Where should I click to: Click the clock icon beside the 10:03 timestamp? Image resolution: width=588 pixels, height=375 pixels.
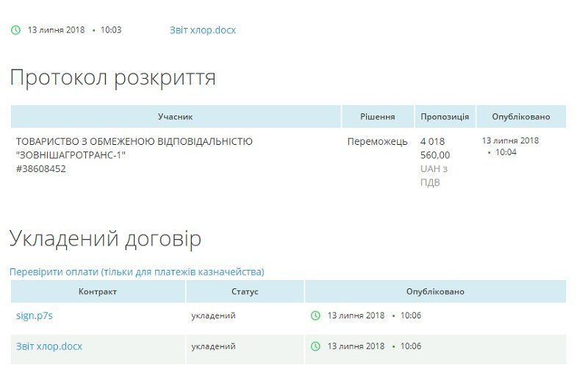click(x=15, y=30)
